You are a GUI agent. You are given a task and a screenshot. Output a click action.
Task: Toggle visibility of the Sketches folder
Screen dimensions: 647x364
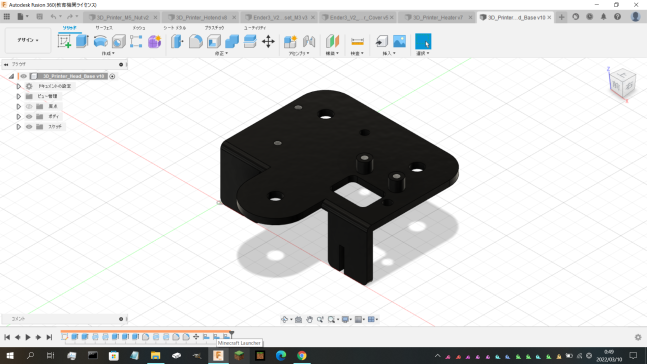(x=29, y=127)
